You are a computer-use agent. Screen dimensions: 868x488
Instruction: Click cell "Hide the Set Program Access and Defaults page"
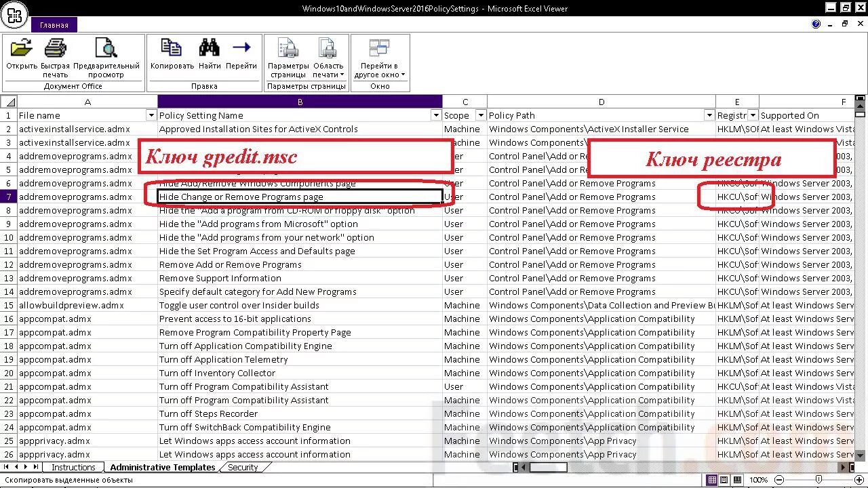[300, 251]
